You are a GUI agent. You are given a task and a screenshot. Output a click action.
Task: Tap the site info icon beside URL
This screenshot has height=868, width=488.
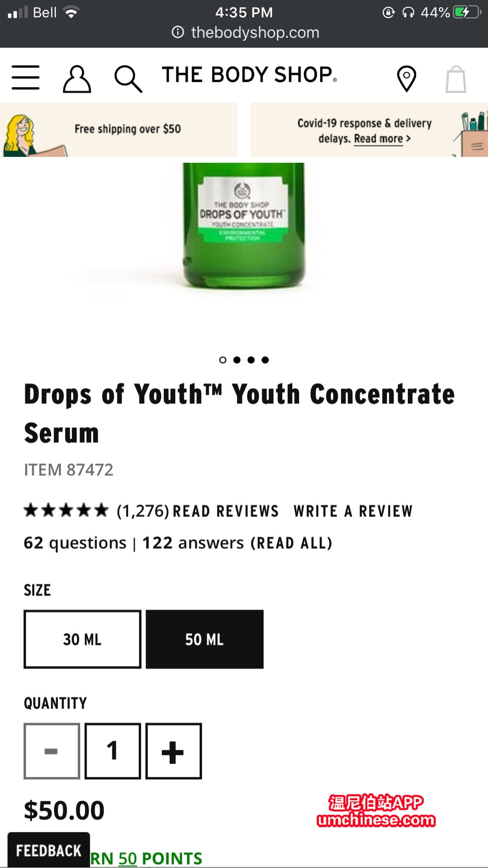click(178, 32)
